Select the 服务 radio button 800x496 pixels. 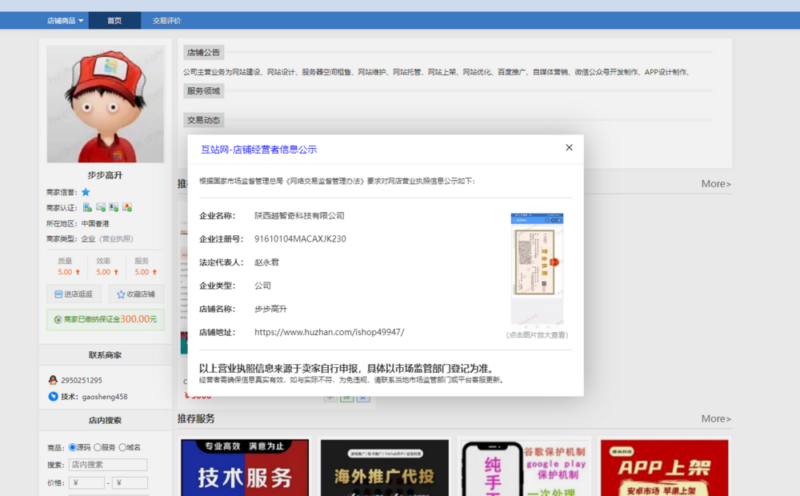click(x=97, y=448)
